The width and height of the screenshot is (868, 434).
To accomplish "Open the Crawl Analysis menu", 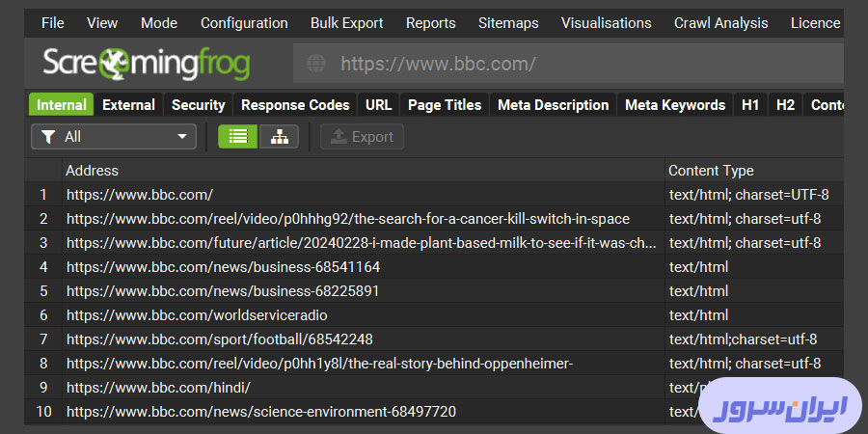I will [x=720, y=22].
